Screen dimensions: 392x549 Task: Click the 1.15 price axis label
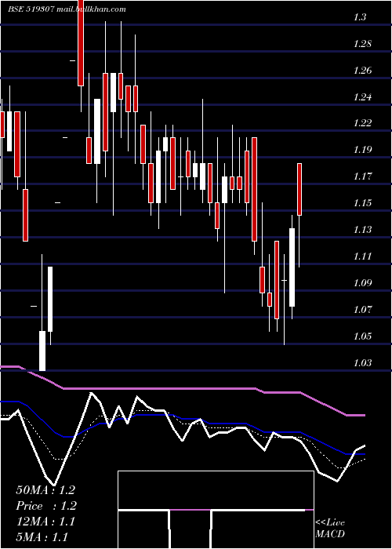point(362,203)
